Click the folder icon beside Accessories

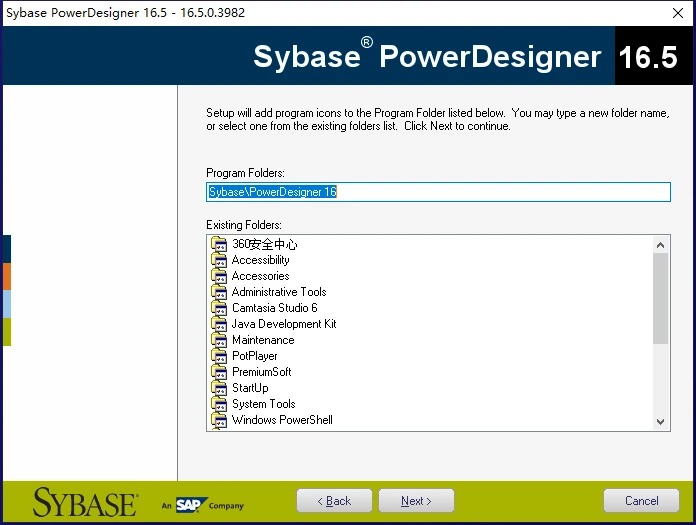click(x=219, y=276)
